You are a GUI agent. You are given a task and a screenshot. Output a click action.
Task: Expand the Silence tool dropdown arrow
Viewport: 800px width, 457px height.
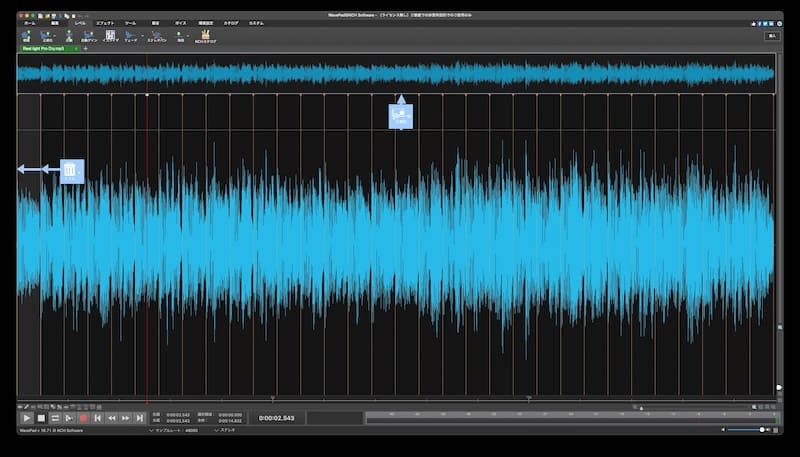pos(188,36)
